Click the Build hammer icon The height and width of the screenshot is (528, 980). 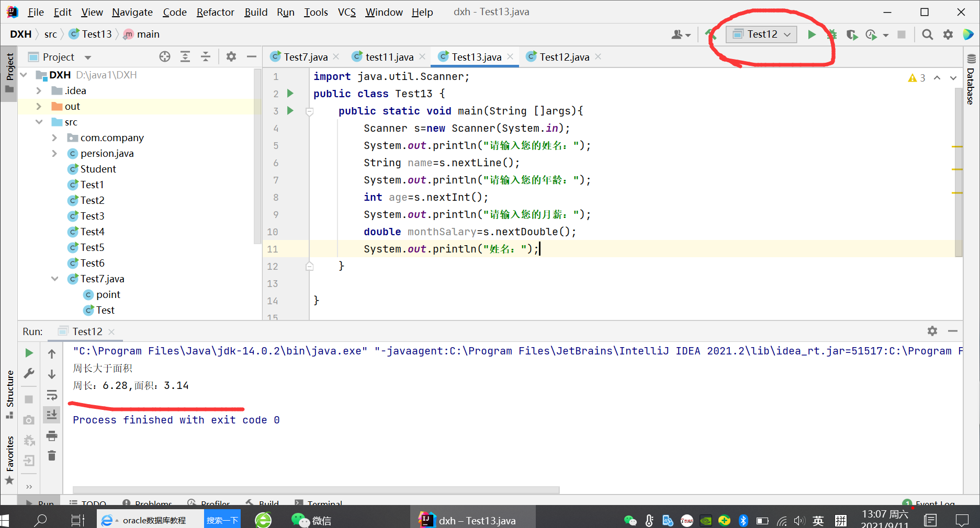710,35
